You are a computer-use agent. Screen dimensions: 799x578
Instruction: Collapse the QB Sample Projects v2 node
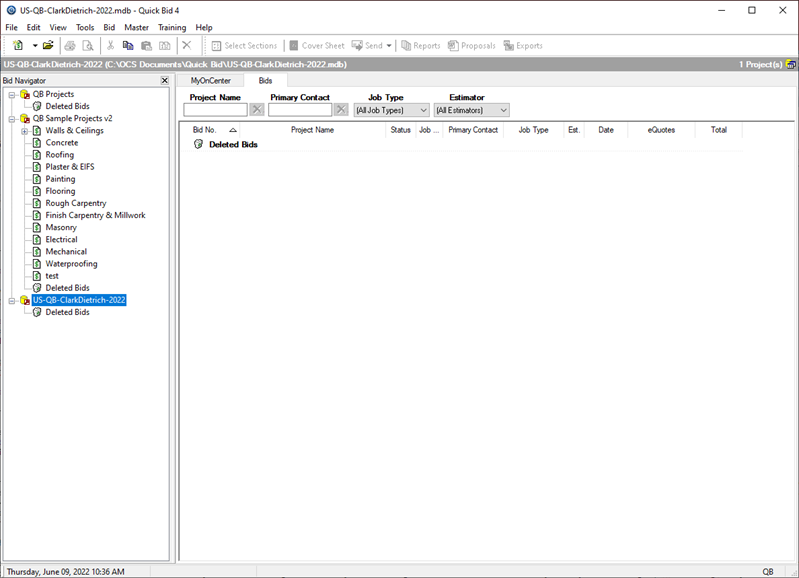(x=12, y=119)
